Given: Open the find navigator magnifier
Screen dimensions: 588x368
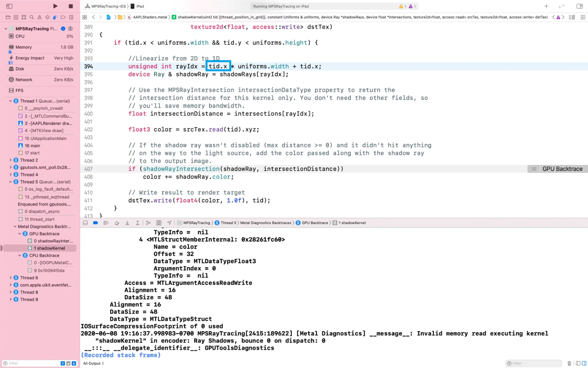Looking at the screenshot, I should point(32,17).
